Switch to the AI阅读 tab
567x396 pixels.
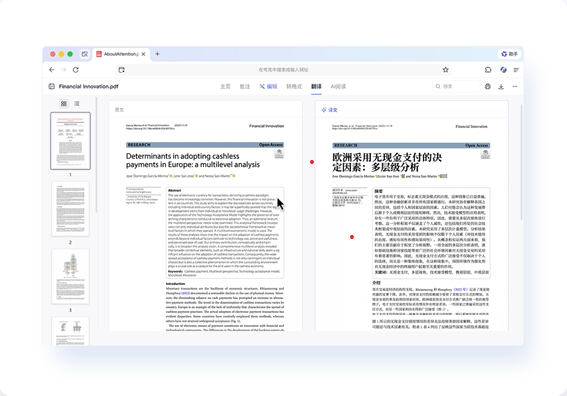tap(338, 86)
